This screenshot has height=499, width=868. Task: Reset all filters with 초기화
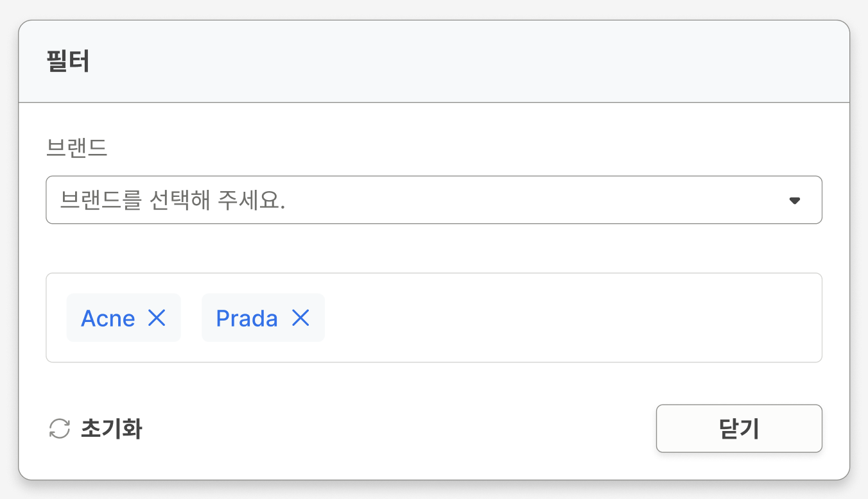96,429
